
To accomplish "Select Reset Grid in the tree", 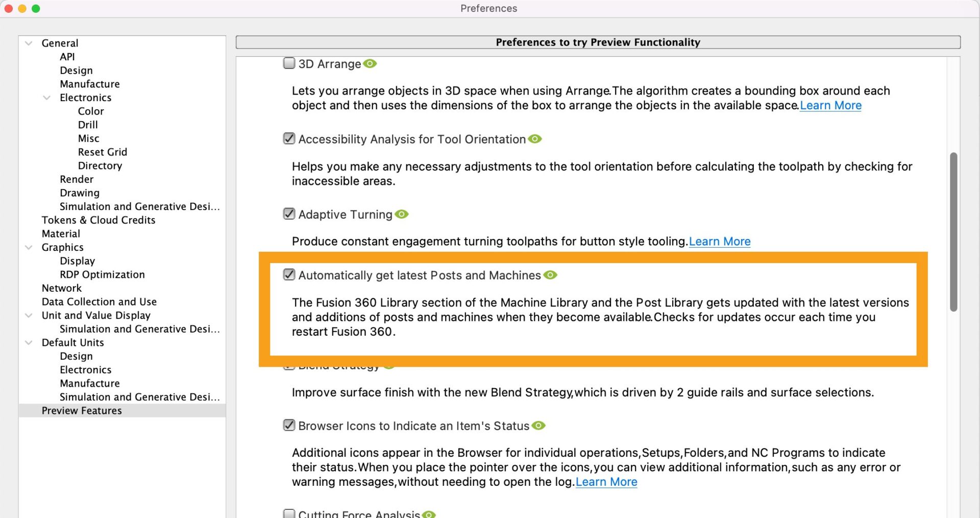I will coord(102,152).
